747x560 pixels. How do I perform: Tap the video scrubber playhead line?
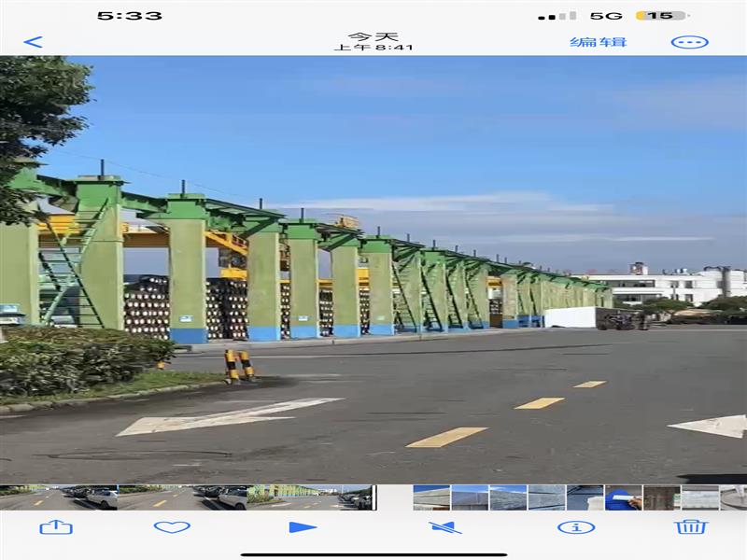(374, 497)
